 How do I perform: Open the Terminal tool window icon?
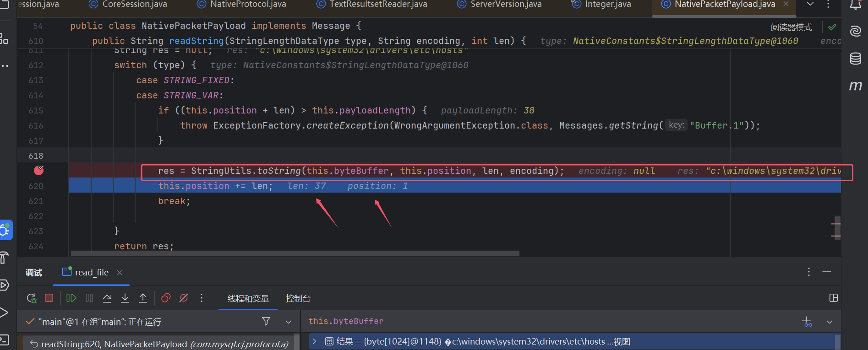click(4, 340)
